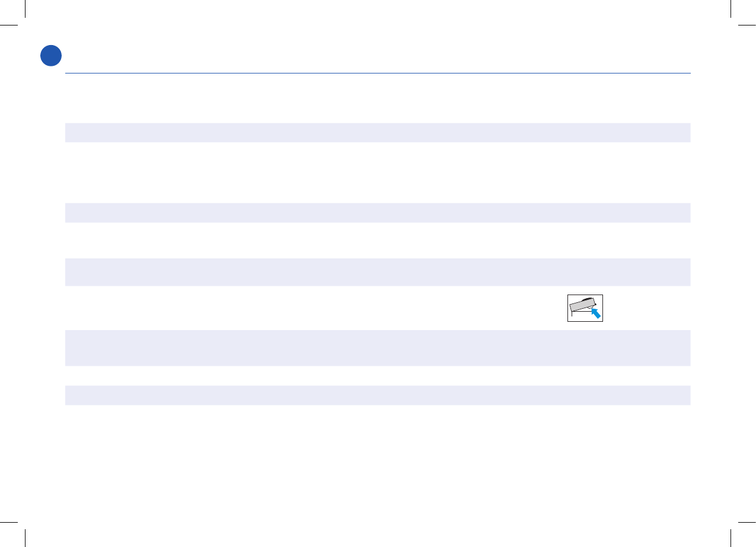Click the horizontal rule under the heading

tap(377, 73)
